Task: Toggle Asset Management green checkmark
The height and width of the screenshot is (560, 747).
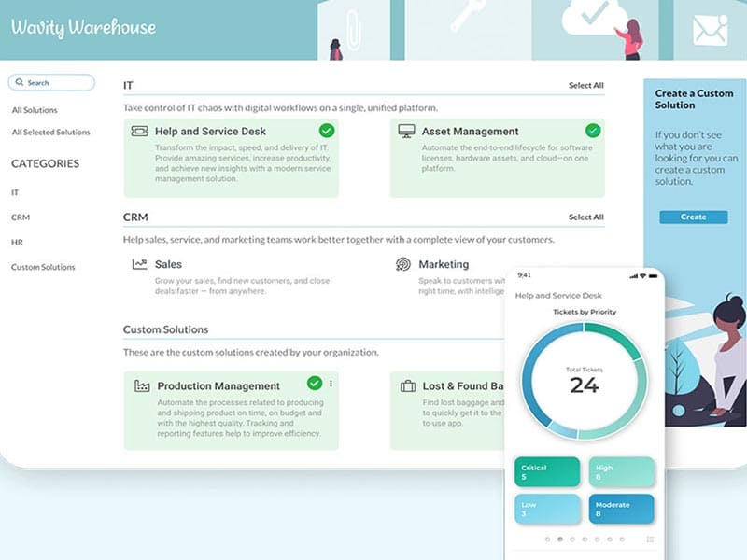Action: coord(593,131)
